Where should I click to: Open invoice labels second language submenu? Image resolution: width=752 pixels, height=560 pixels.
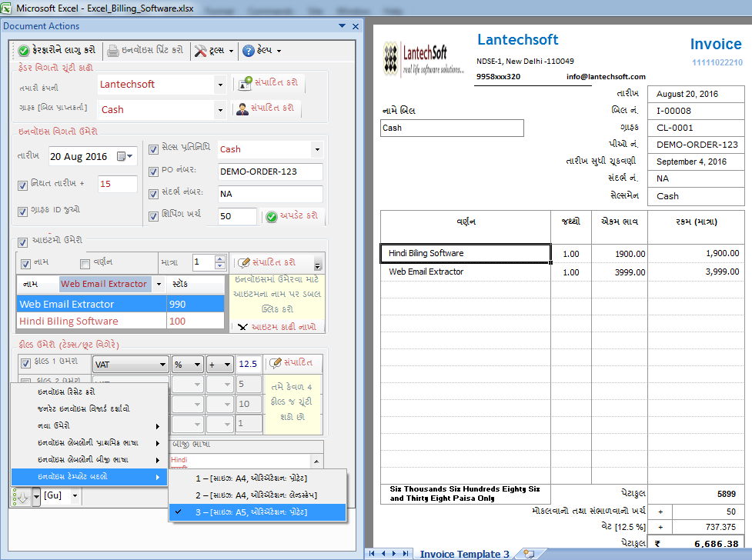point(89,460)
